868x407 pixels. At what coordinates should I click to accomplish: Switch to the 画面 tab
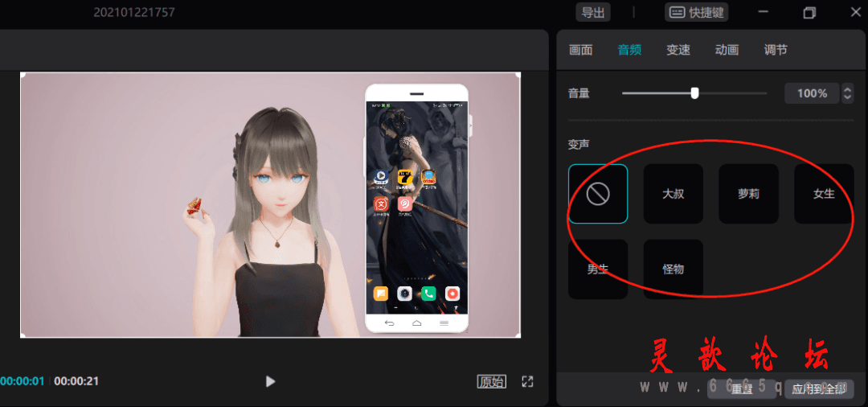pyautogui.click(x=581, y=50)
